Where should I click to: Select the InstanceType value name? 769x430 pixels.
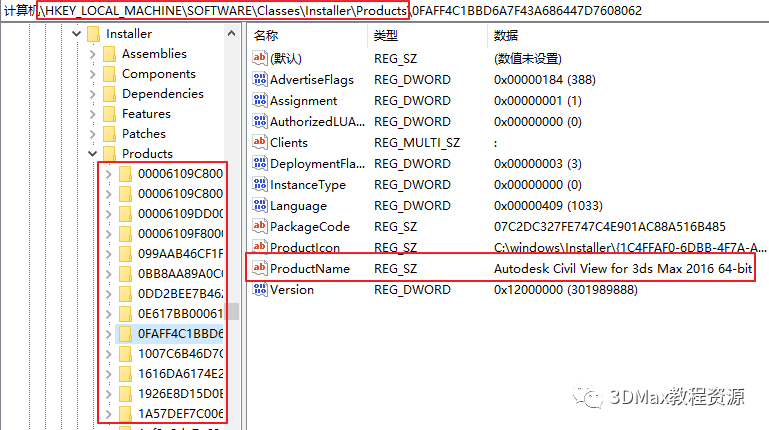coord(308,185)
